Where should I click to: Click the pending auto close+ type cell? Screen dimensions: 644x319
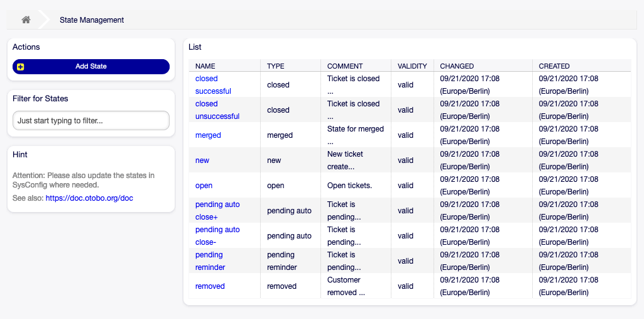(289, 211)
